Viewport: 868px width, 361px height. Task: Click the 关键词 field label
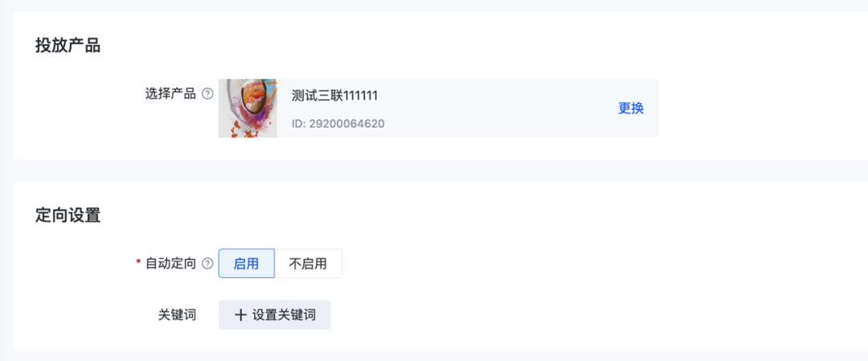tap(177, 315)
